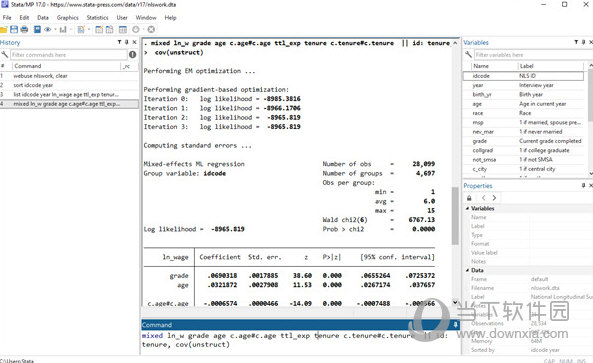Open the Data menu

(x=43, y=18)
